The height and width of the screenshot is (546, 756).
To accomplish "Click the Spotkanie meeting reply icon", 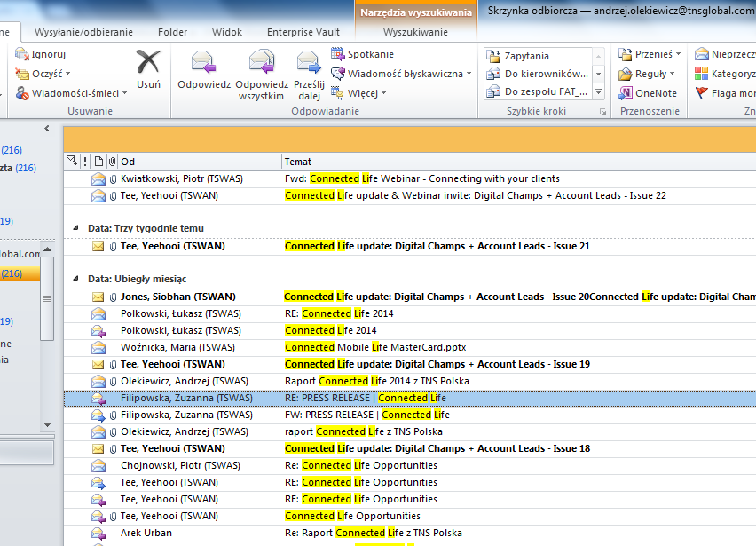I will tap(337, 54).
